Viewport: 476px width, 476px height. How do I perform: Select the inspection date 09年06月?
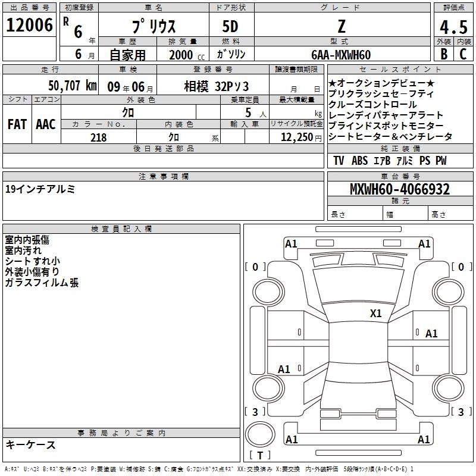point(130,87)
